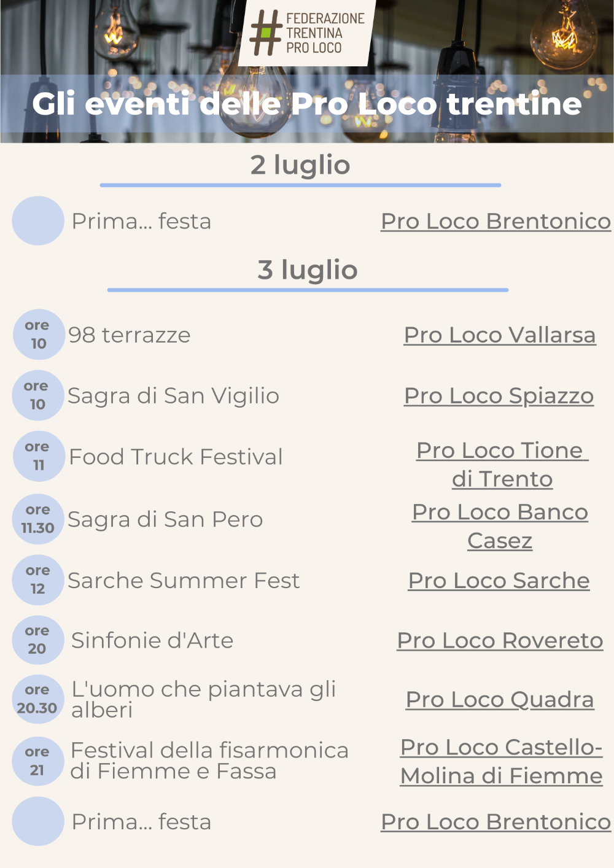Click the last Pro Loco Brentonico link
614x868 pixels.
tap(495, 822)
